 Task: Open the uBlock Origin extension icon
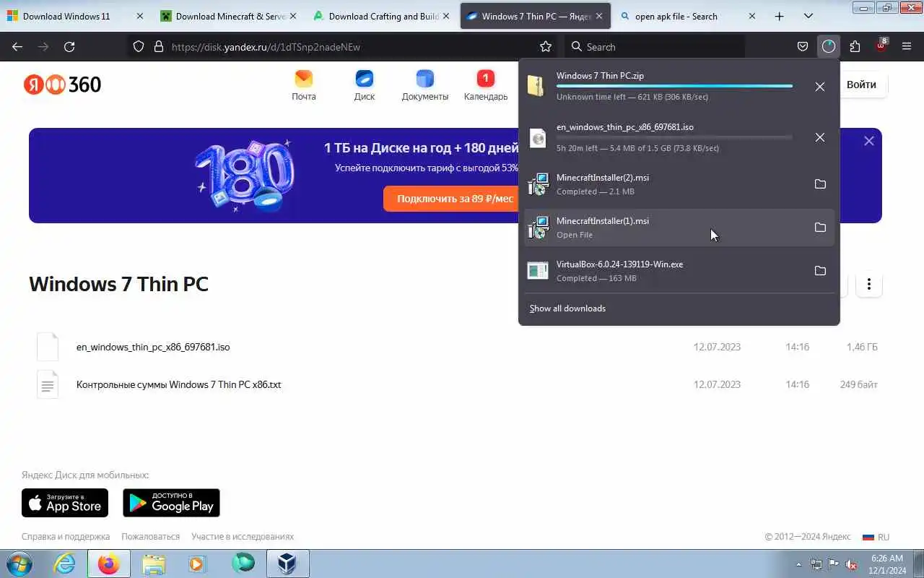point(881,46)
